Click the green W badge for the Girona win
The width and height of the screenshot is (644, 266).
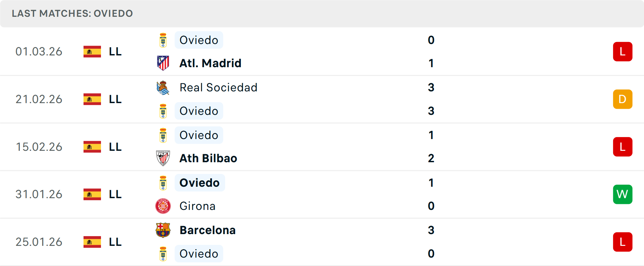[x=623, y=194]
